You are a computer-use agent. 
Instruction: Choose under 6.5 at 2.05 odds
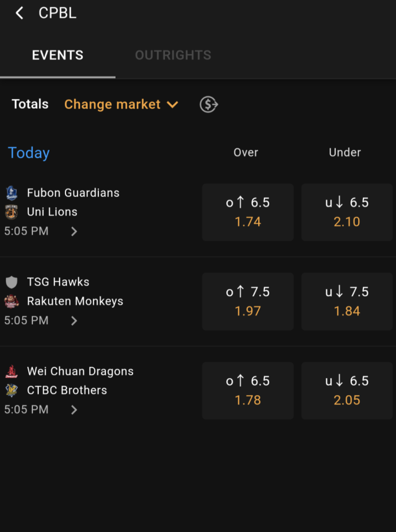[347, 390]
